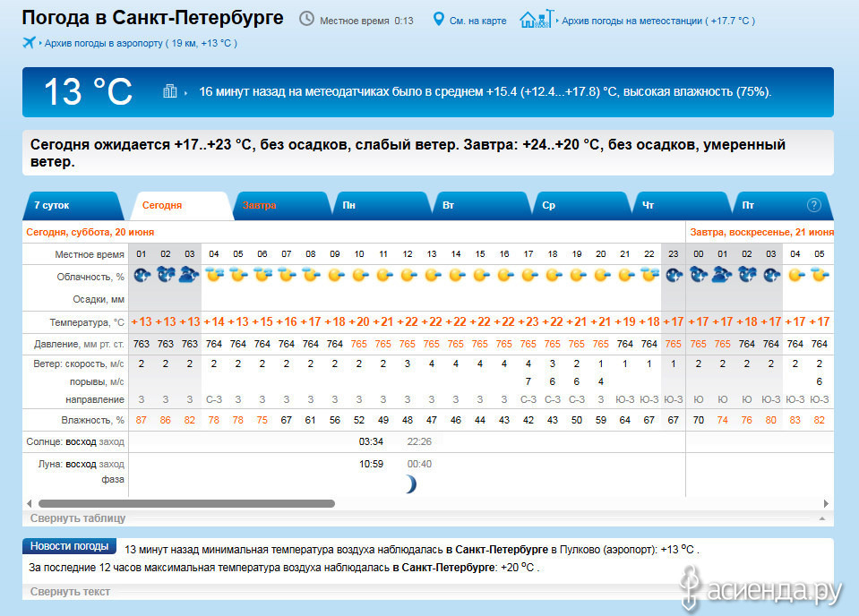This screenshot has height=616, width=859.
Task: Click cloud icon for 01 today
Action: click(142, 274)
